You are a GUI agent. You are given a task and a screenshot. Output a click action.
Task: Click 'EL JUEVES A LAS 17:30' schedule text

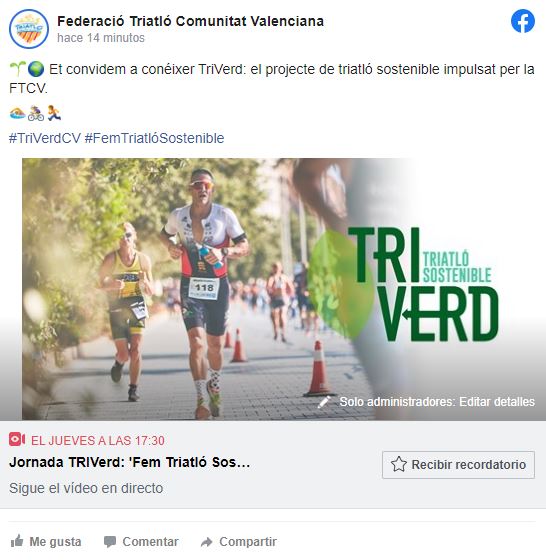click(98, 440)
